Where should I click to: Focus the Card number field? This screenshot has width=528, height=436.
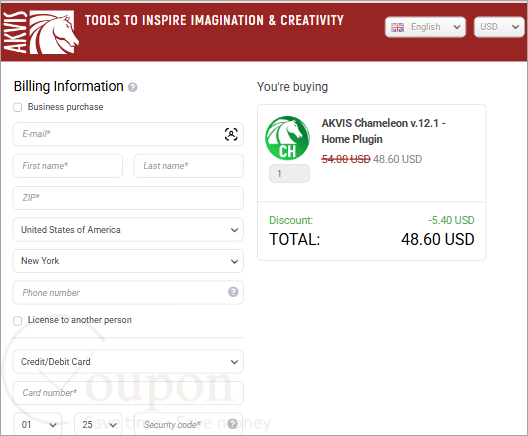[x=128, y=393]
